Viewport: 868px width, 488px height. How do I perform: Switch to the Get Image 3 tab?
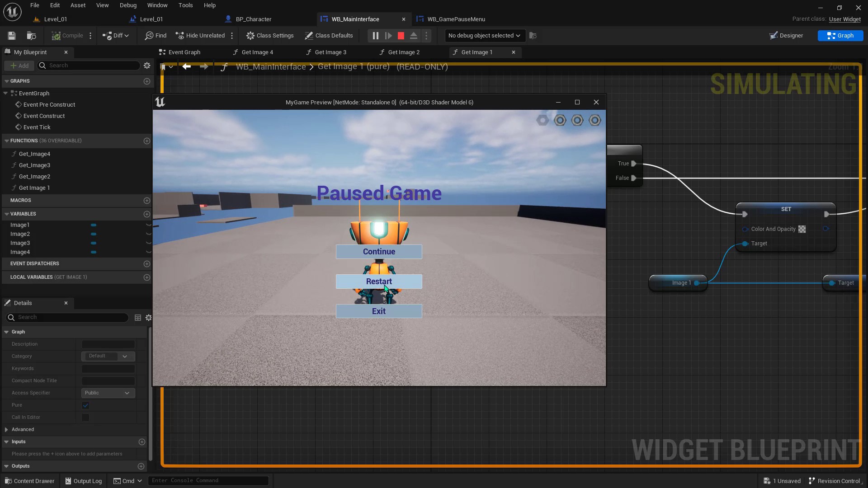(x=330, y=52)
